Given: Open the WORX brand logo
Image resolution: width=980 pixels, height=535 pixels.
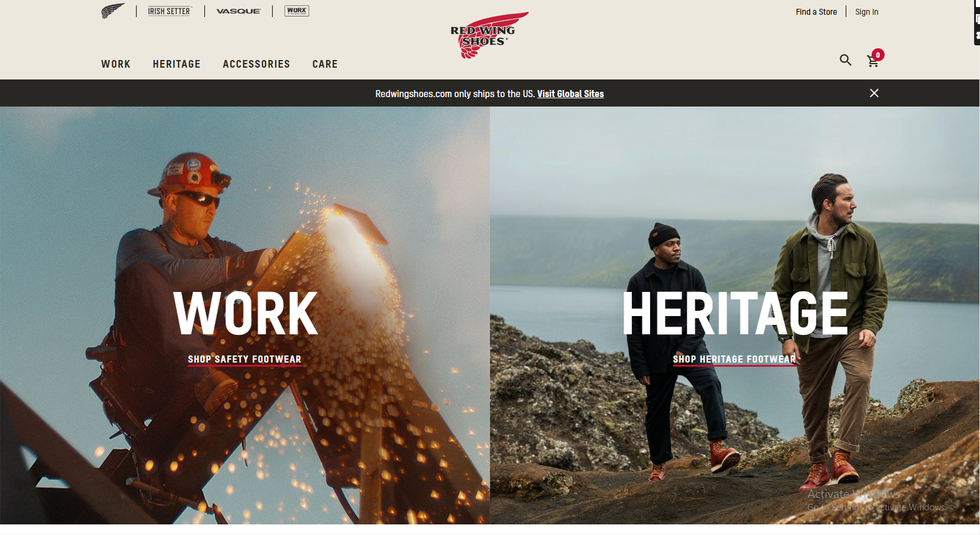Looking at the screenshot, I should pos(297,11).
